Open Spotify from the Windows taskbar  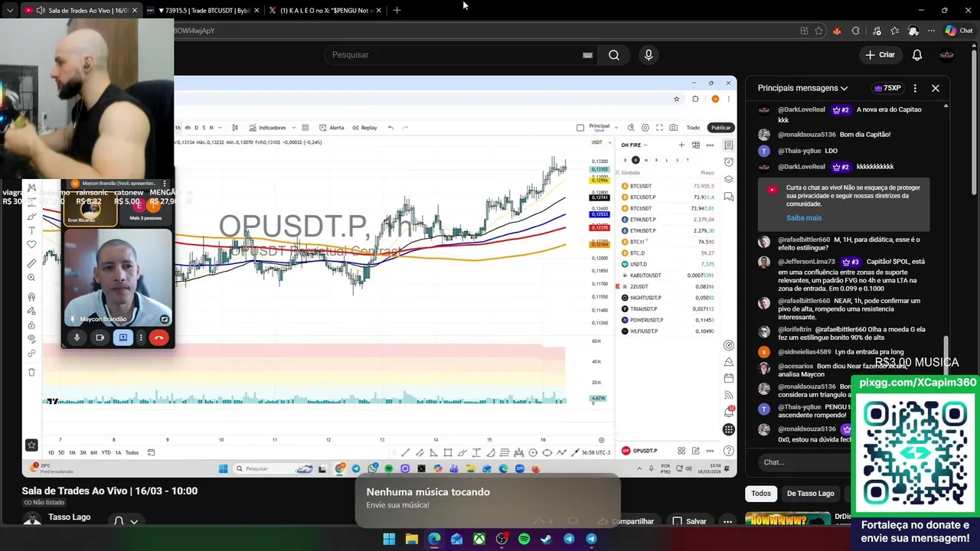point(524,539)
